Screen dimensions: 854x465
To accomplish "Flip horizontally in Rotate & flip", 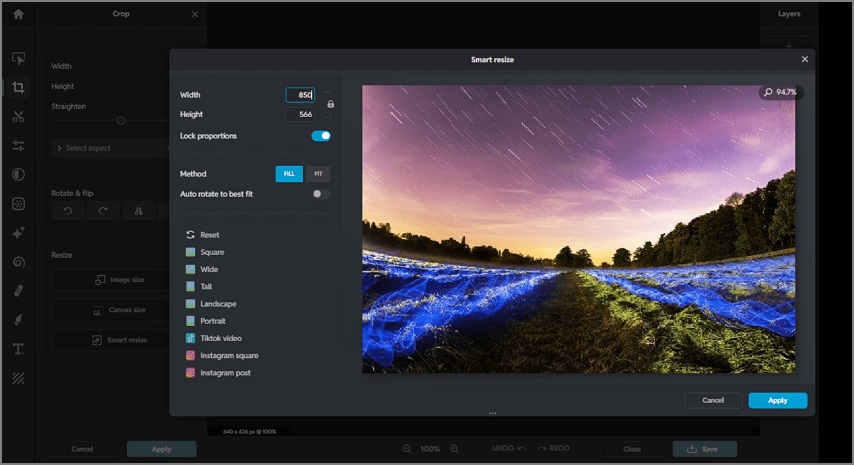I will click(x=138, y=211).
